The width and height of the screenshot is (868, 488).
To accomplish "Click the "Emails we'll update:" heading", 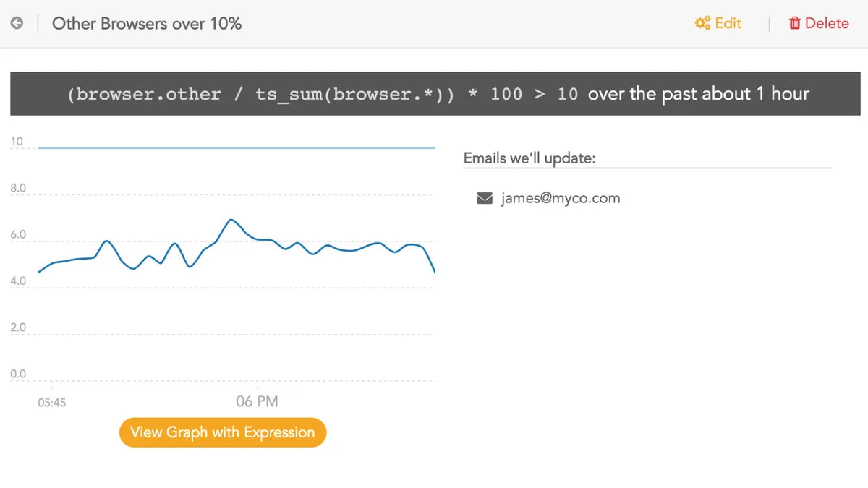I will point(529,158).
